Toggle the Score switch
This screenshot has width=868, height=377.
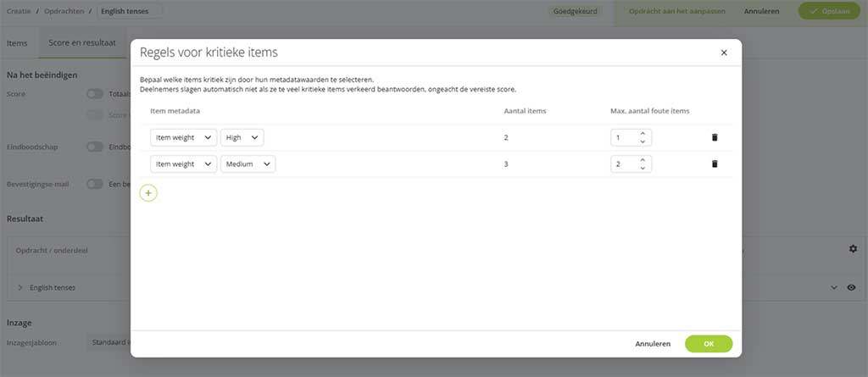pos(95,94)
